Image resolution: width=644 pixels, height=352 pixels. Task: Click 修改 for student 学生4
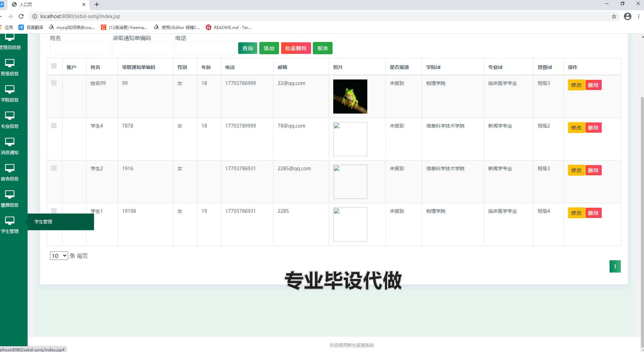pos(577,128)
